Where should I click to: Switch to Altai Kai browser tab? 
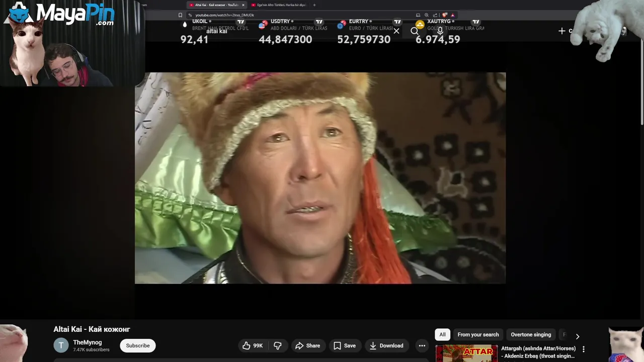(216, 5)
